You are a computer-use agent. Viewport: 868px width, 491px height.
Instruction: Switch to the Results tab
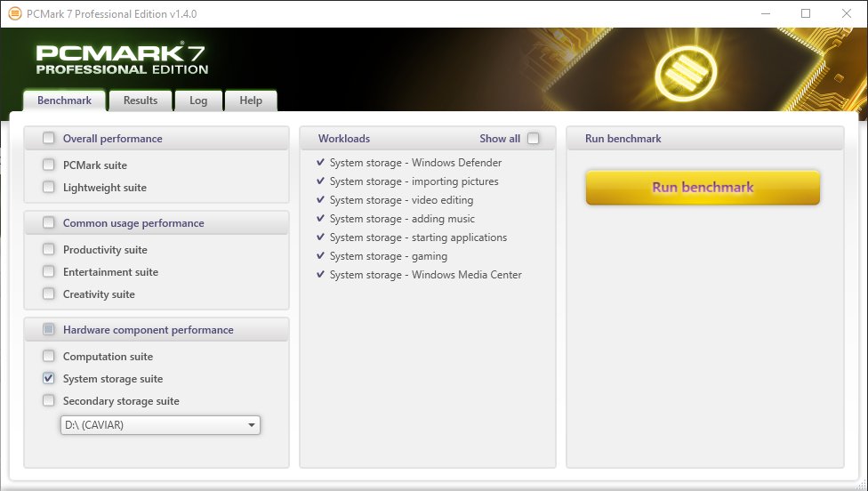point(141,101)
